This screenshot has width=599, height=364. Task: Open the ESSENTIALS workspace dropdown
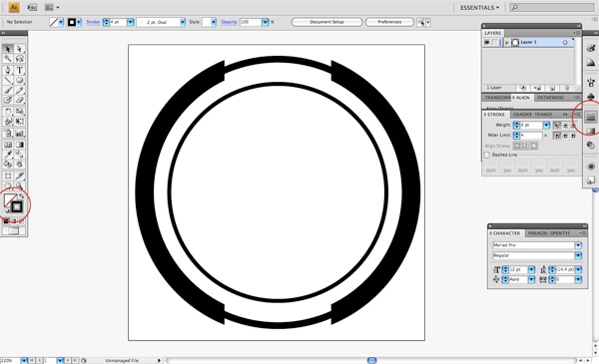479,8
